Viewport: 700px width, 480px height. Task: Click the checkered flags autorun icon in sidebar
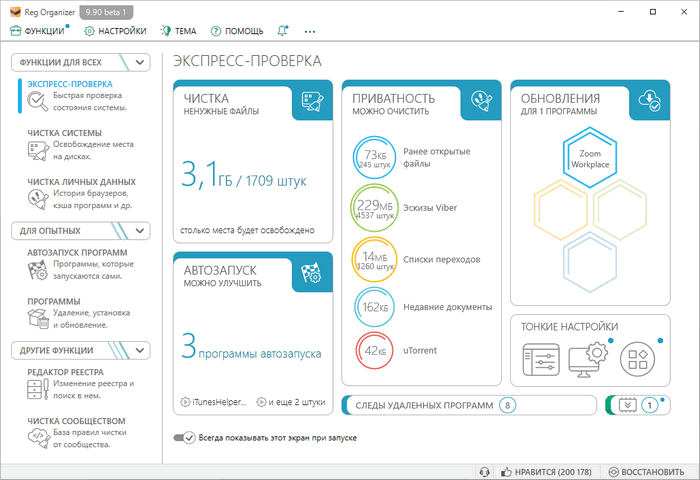click(38, 270)
